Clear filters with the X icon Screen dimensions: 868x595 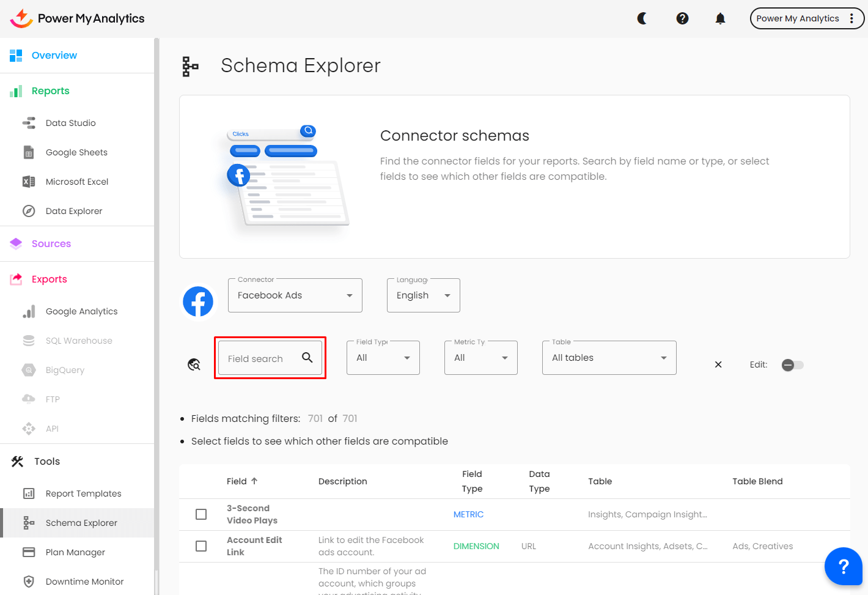click(718, 364)
